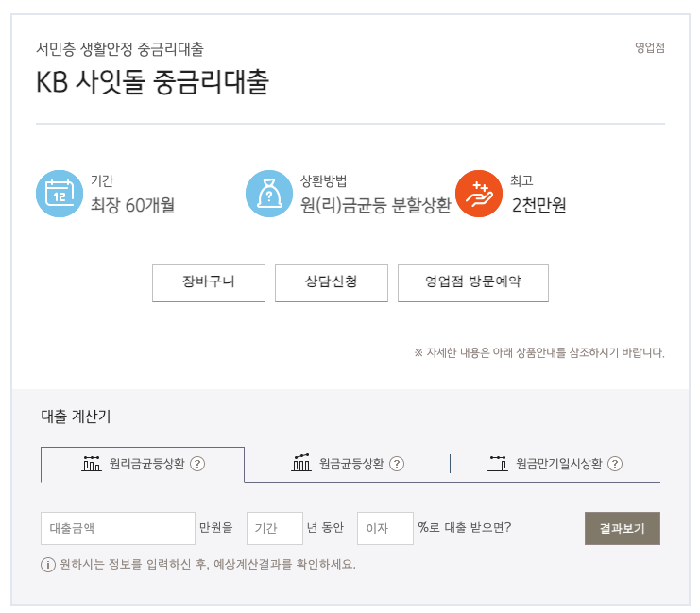This screenshot has width=700, height=613.
Task: Click the 원금균등상환 chart icon
Action: pyautogui.click(x=301, y=463)
